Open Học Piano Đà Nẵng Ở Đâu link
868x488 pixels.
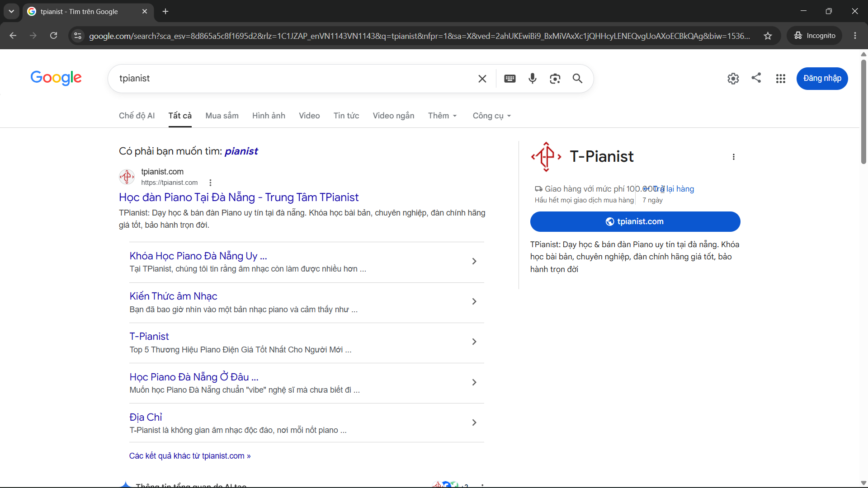[x=194, y=377]
